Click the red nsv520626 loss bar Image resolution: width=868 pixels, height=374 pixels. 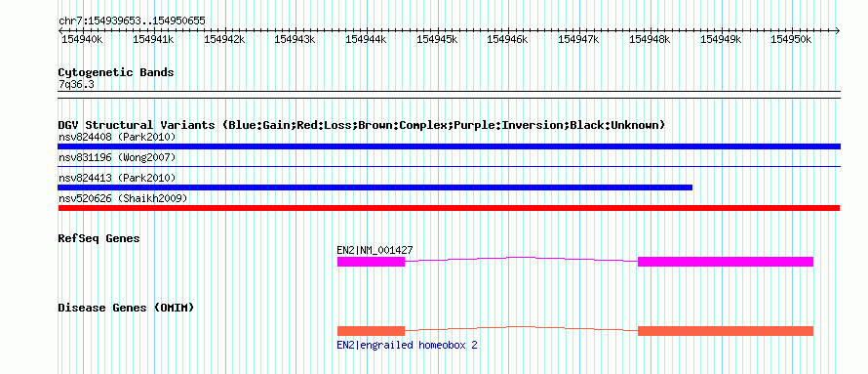(x=449, y=208)
